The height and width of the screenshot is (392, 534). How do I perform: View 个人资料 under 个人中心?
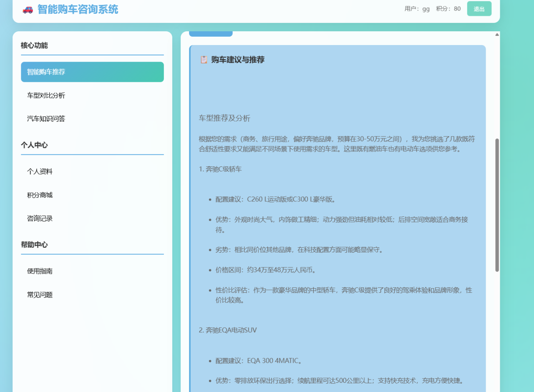click(x=39, y=171)
